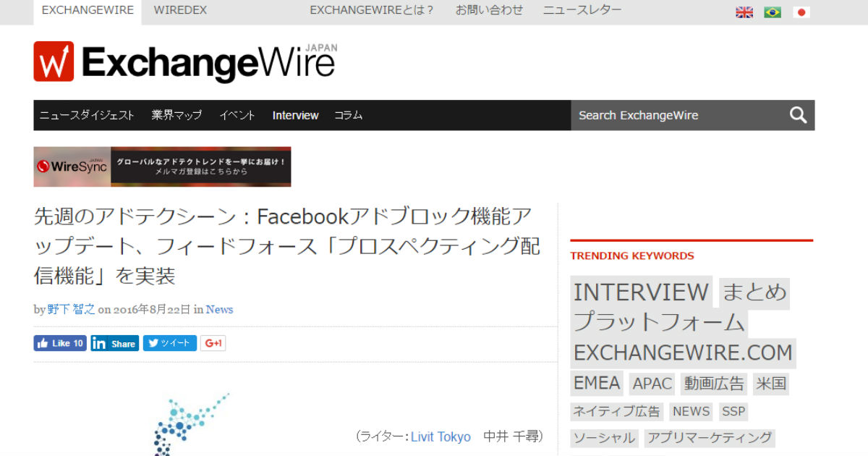The width and height of the screenshot is (868, 456).
Task: Open the EXCHANGEWIREとは？ link
Action: [x=372, y=10]
